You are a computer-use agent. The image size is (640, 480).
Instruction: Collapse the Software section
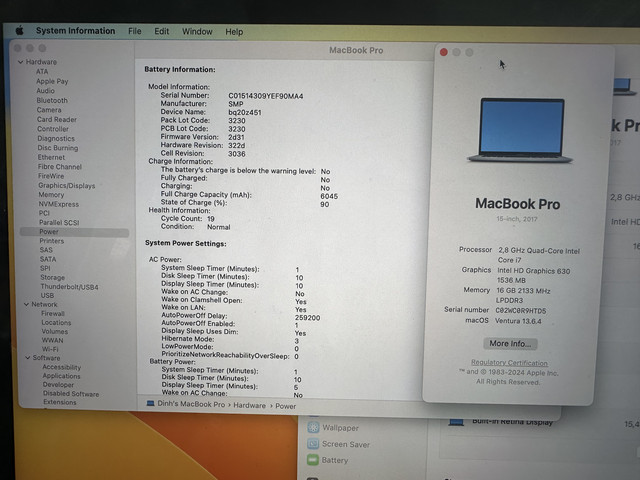coord(27,358)
